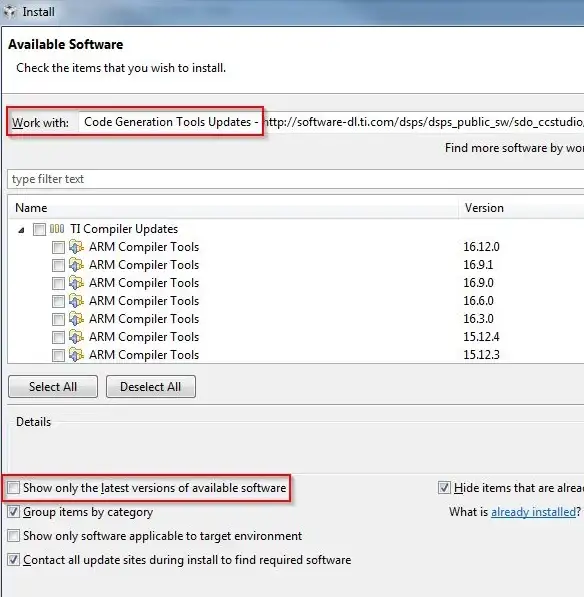
Task: Collapse the TI Compiler Updates tree
Action: point(22,230)
